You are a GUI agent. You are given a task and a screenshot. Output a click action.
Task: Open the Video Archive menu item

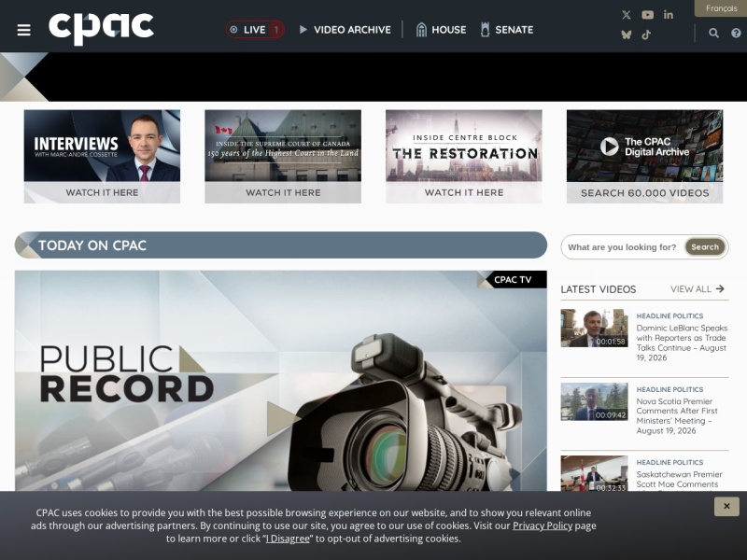pyautogui.click(x=345, y=30)
